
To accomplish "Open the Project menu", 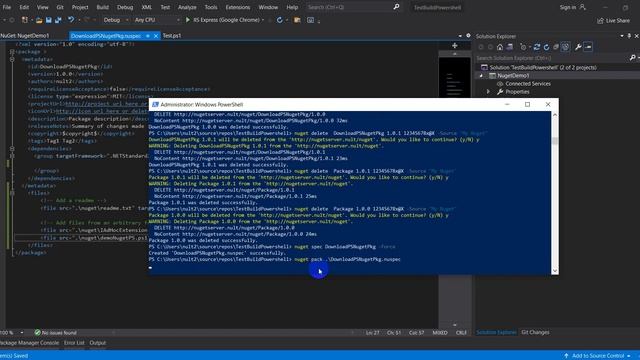I will (80, 7).
